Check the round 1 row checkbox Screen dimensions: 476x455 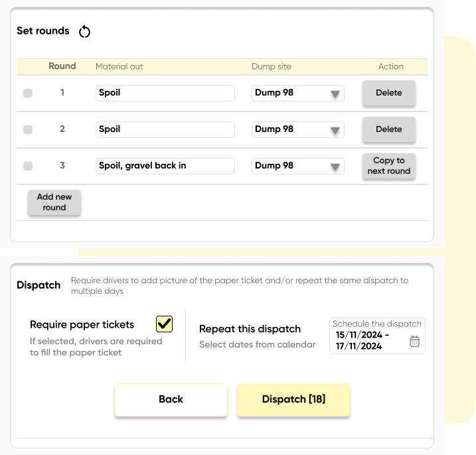[x=28, y=94]
